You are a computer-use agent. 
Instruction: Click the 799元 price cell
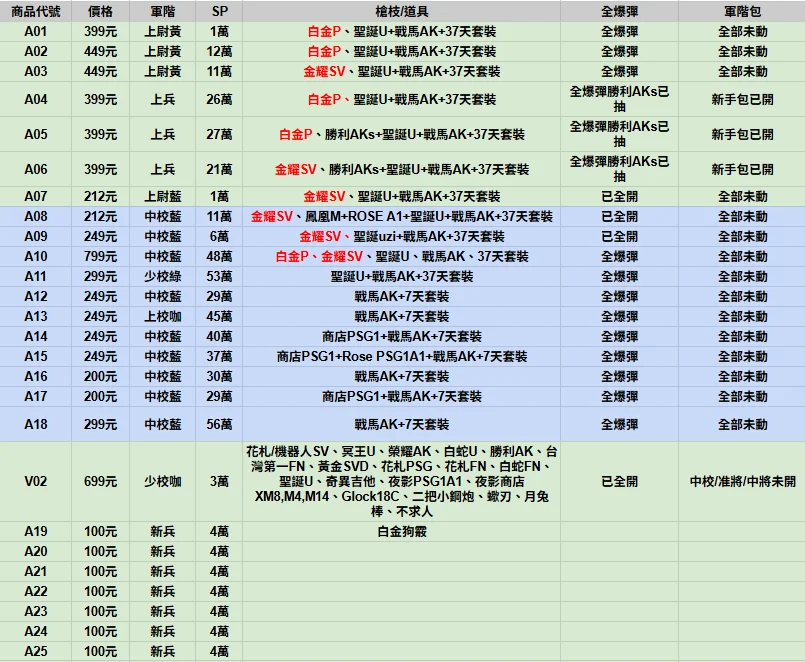[x=100, y=257]
